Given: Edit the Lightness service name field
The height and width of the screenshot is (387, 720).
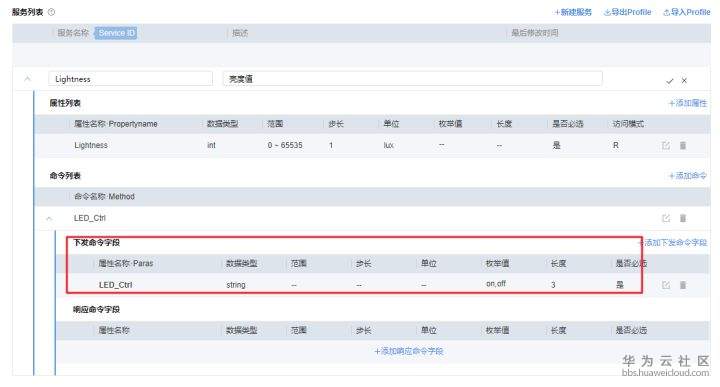Looking at the screenshot, I should click(130, 79).
